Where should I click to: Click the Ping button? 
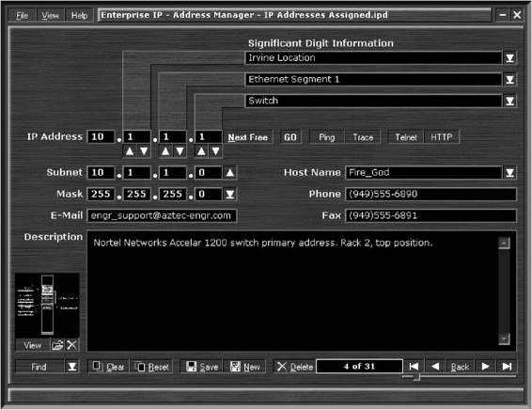pos(327,137)
